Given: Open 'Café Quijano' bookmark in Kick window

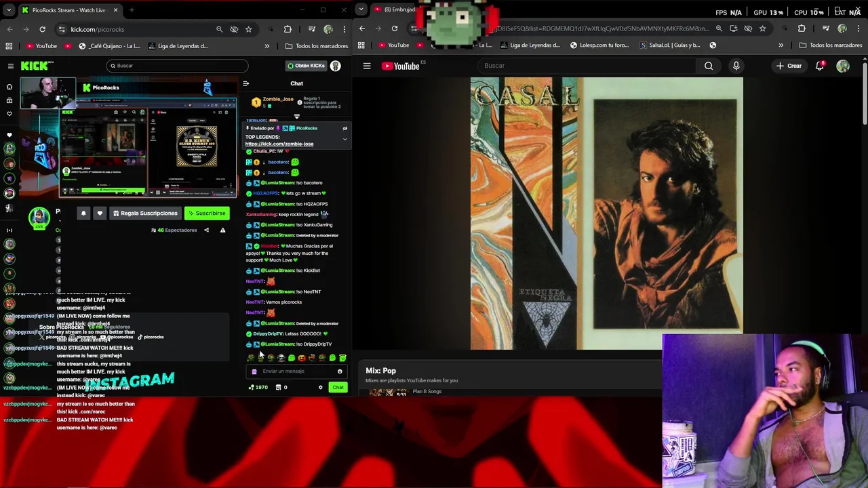Looking at the screenshot, I should tap(110, 46).
